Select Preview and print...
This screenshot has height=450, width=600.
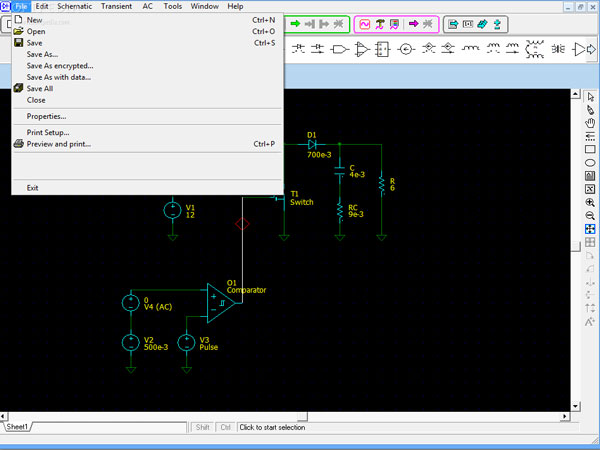tap(58, 144)
